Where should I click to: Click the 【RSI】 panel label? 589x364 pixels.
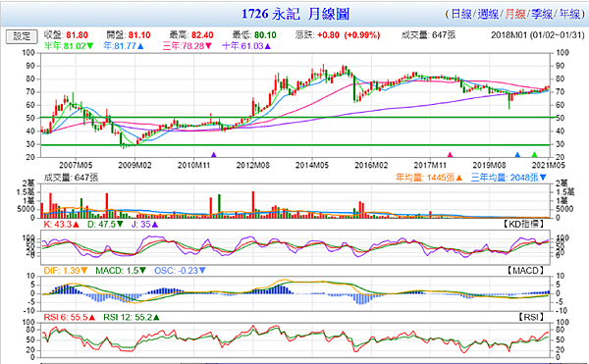click(531, 318)
